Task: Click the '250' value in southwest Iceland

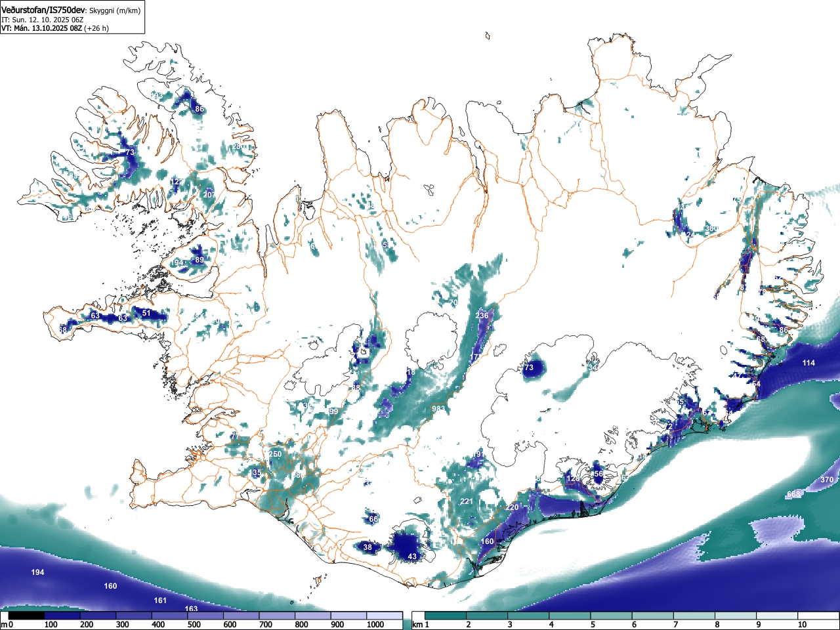Action: pyautogui.click(x=275, y=454)
